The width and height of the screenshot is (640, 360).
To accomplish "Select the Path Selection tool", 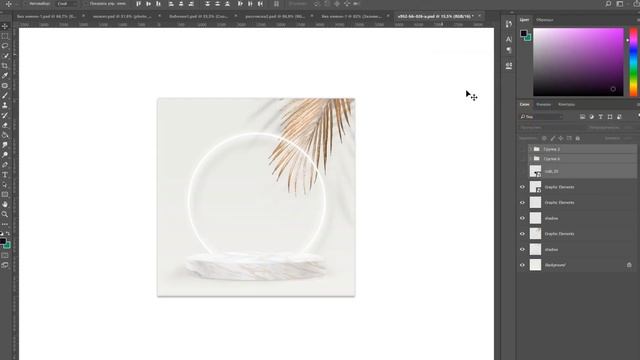I will (5, 184).
